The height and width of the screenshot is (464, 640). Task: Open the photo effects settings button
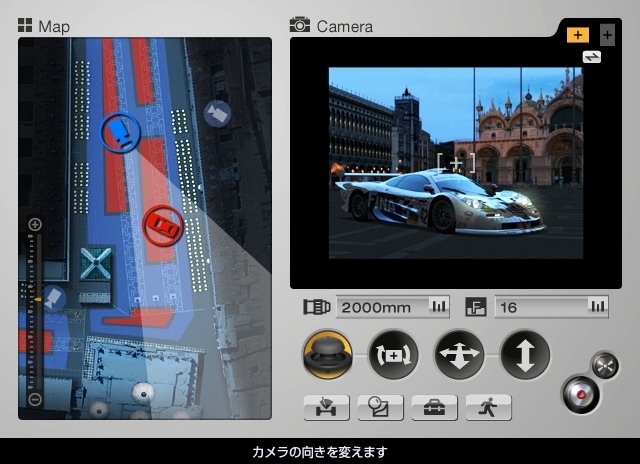[380, 407]
